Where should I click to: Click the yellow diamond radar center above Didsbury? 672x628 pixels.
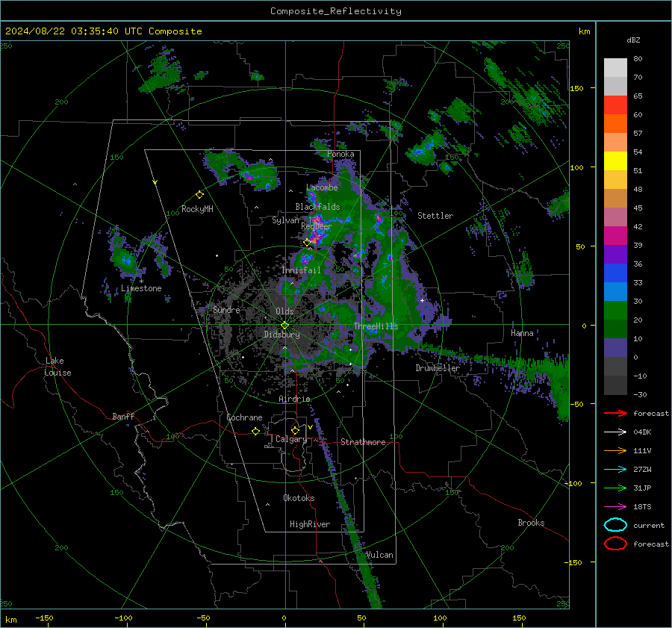(284, 325)
